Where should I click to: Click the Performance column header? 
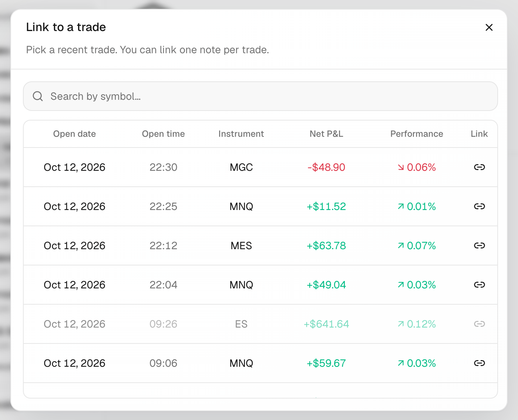click(x=417, y=134)
